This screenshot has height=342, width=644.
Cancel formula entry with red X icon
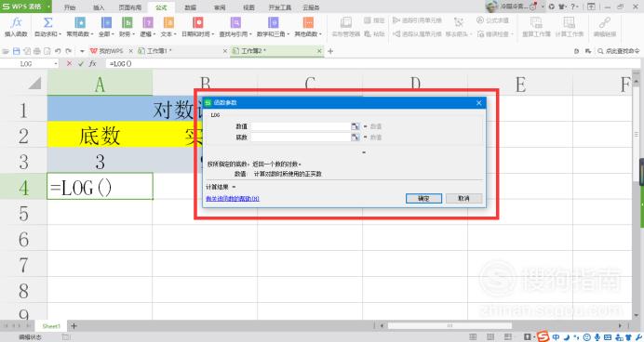pyautogui.click(x=69, y=63)
